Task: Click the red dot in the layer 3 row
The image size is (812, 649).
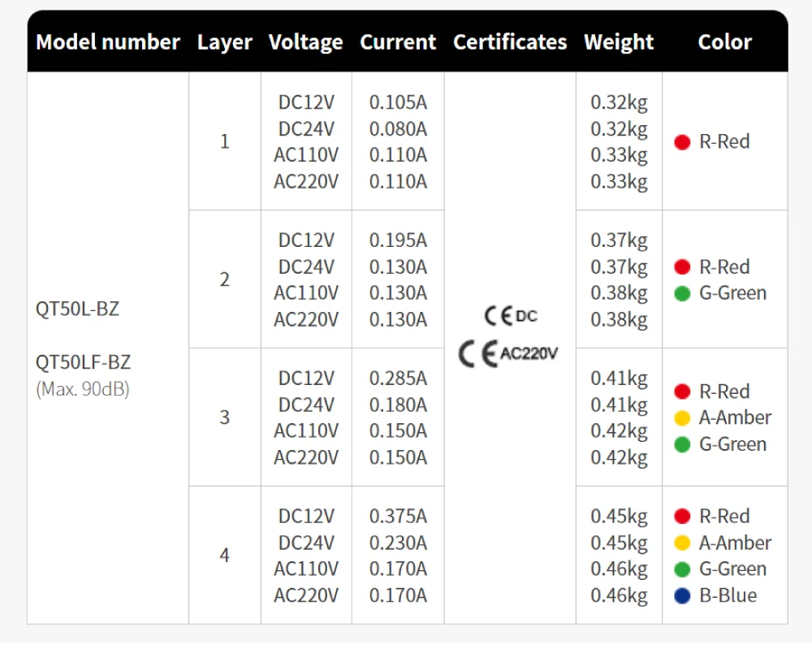Action: tap(682, 392)
